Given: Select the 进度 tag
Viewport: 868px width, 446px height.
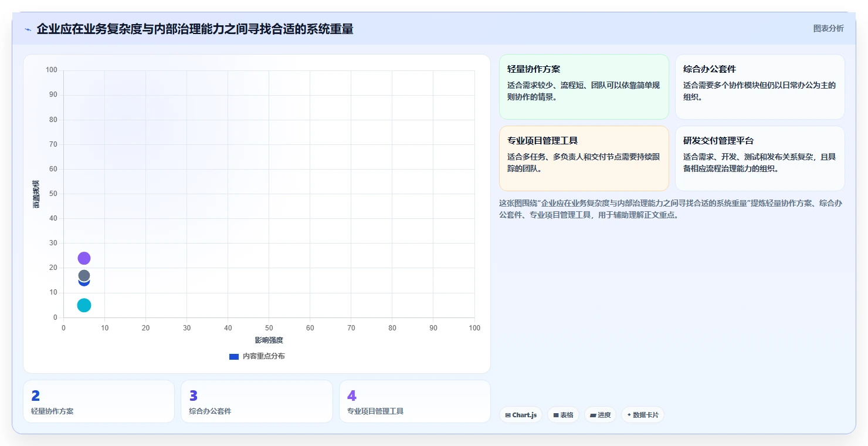Looking at the screenshot, I should pyautogui.click(x=600, y=415).
